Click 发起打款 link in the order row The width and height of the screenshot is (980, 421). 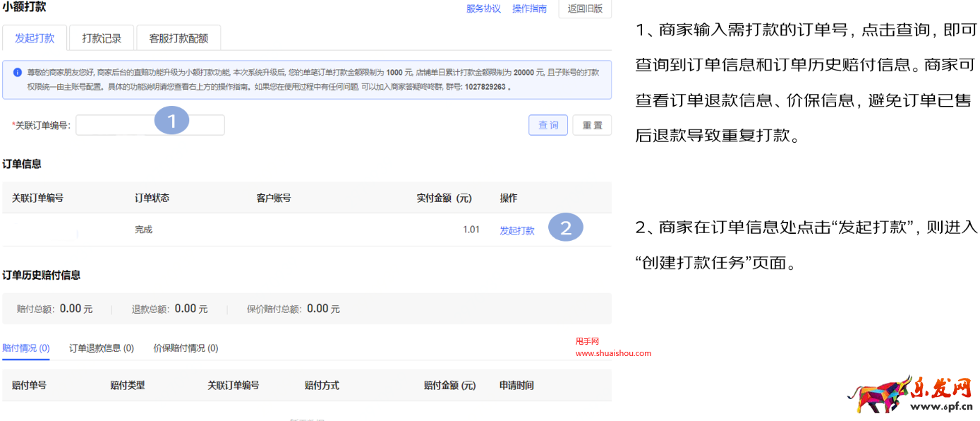(517, 230)
